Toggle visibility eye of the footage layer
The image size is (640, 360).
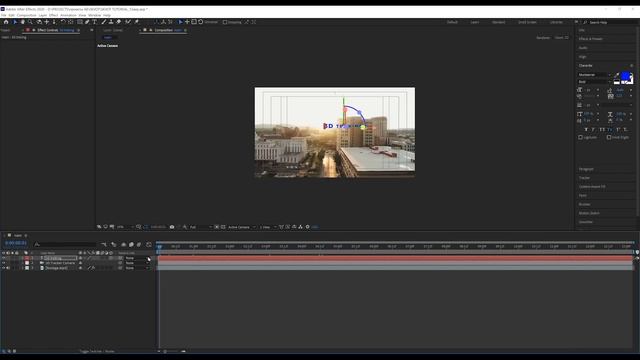(x=4, y=268)
